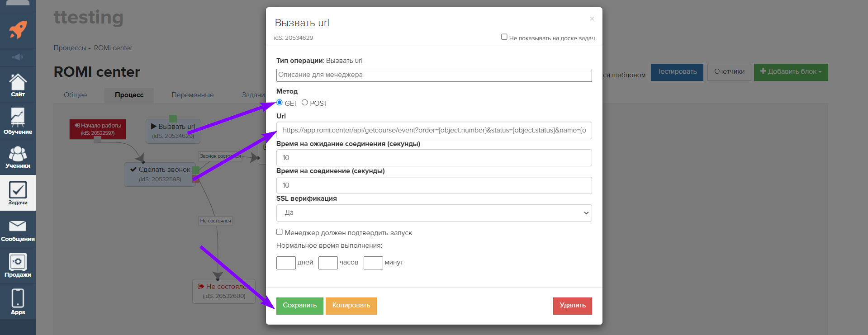Select the Начало работы process block

coord(98,129)
